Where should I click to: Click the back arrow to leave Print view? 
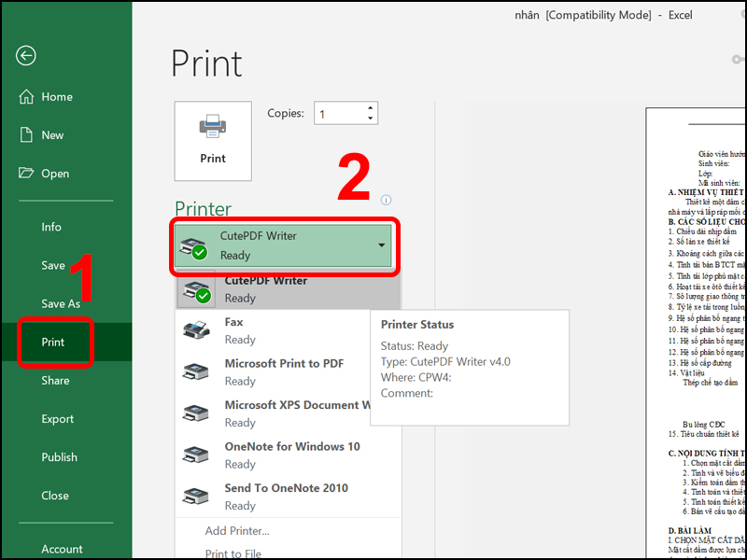click(x=25, y=56)
